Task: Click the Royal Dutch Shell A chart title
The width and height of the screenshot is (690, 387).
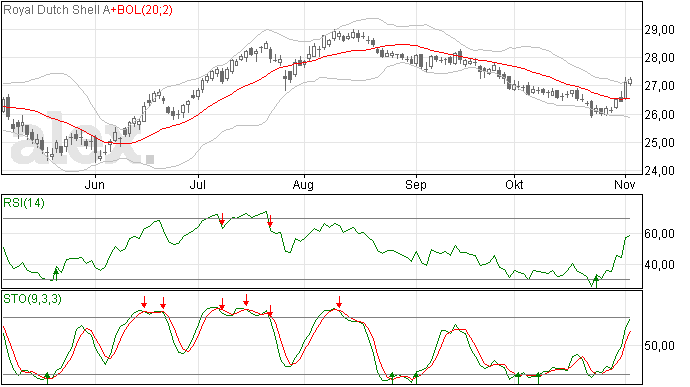Action: pyautogui.click(x=56, y=10)
